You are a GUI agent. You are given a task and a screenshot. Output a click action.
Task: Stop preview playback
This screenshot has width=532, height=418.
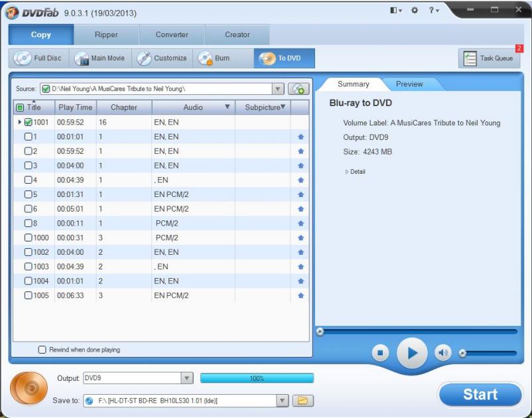380,353
